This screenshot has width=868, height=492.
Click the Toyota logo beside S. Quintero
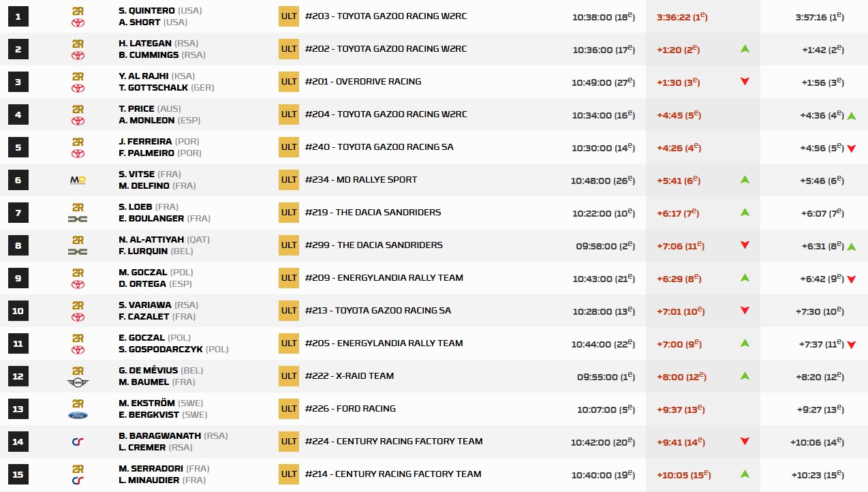(78, 23)
